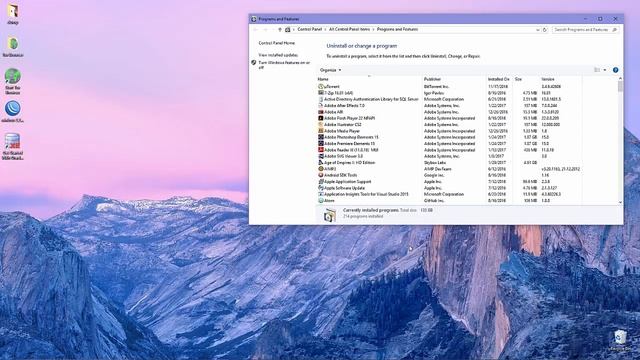Open the Organize dropdown menu
This screenshot has height=360, width=640.
tap(330, 70)
